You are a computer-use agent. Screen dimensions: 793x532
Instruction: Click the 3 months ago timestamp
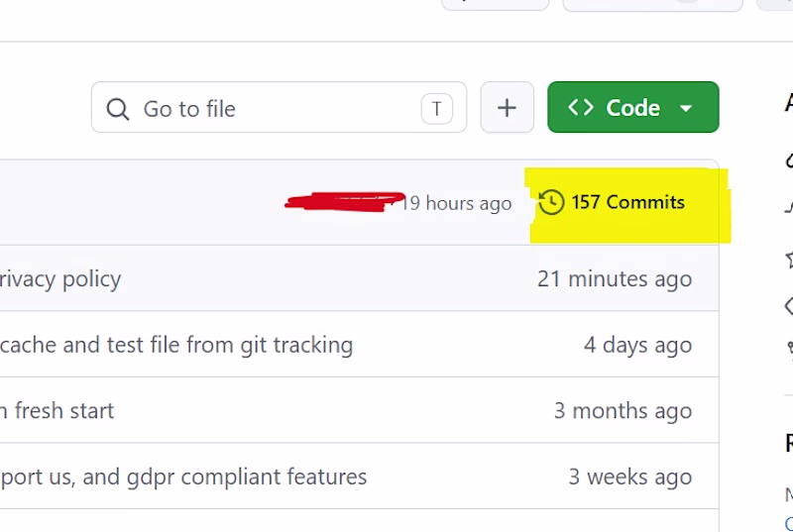pos(623,411)
